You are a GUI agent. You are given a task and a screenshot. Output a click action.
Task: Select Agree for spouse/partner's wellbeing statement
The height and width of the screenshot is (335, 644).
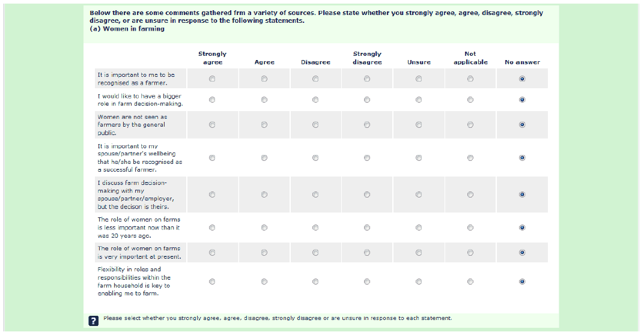point(264,158)
